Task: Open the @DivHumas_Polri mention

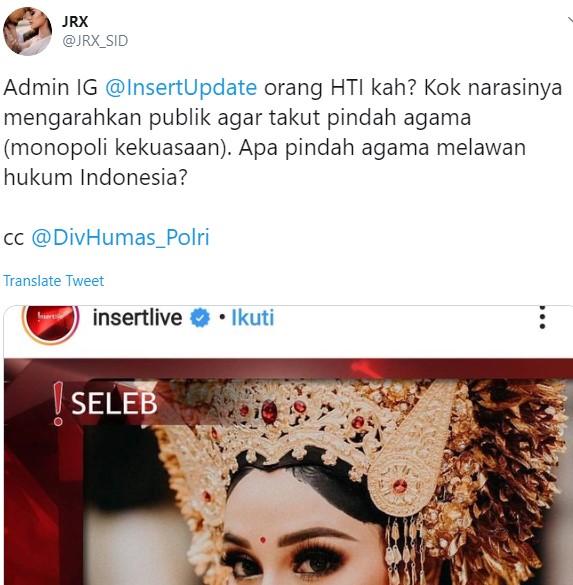Action: click(x=120, y=238)
